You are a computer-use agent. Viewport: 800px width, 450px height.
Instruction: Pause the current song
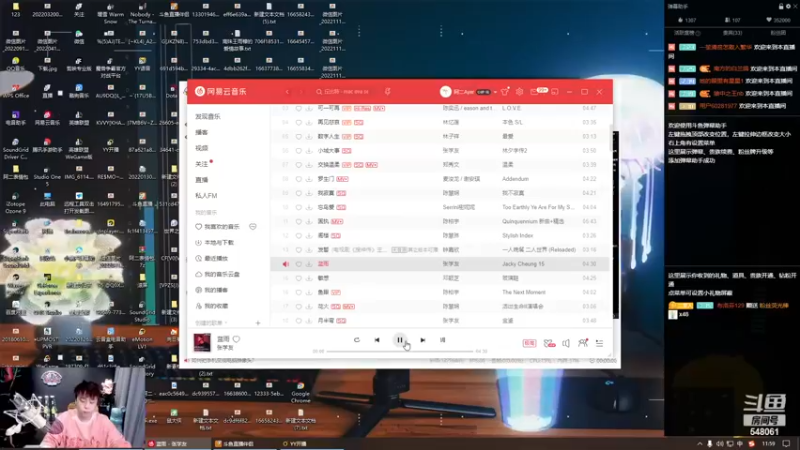pyautogui.click(x=399, y=340)
